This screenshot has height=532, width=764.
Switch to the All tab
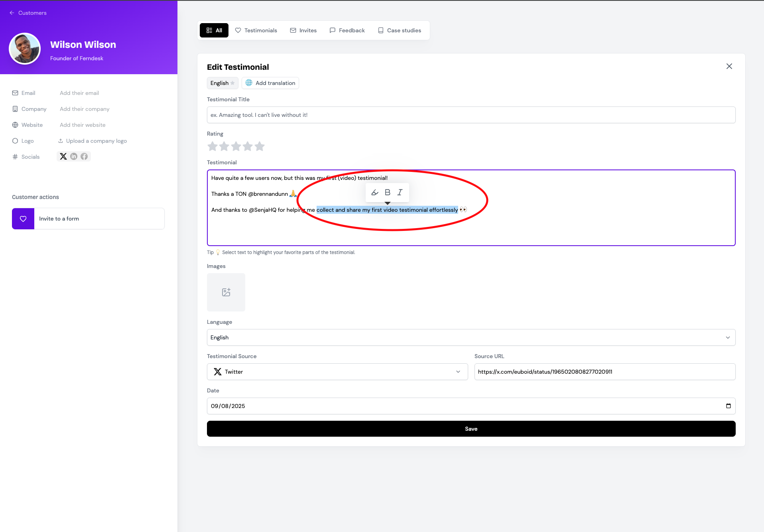[x=214, y=30]
